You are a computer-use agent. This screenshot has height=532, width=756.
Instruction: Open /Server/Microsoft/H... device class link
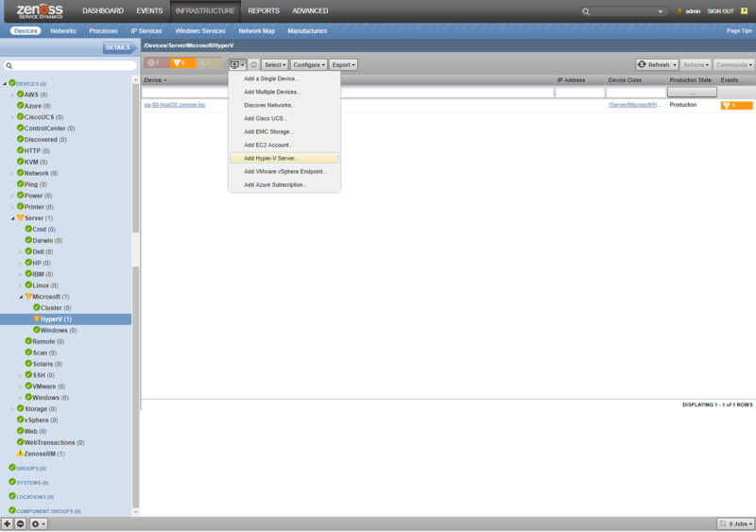tap(635, 105)
